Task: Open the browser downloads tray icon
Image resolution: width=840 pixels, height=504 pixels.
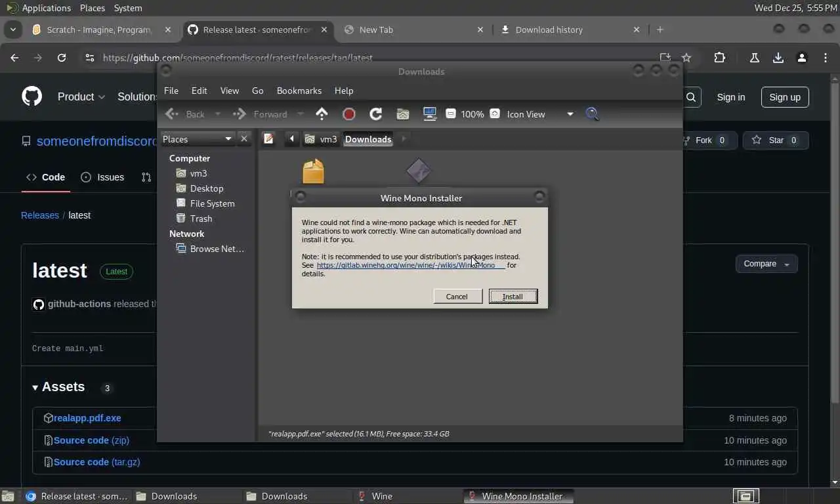Action: tap(778, 58)
